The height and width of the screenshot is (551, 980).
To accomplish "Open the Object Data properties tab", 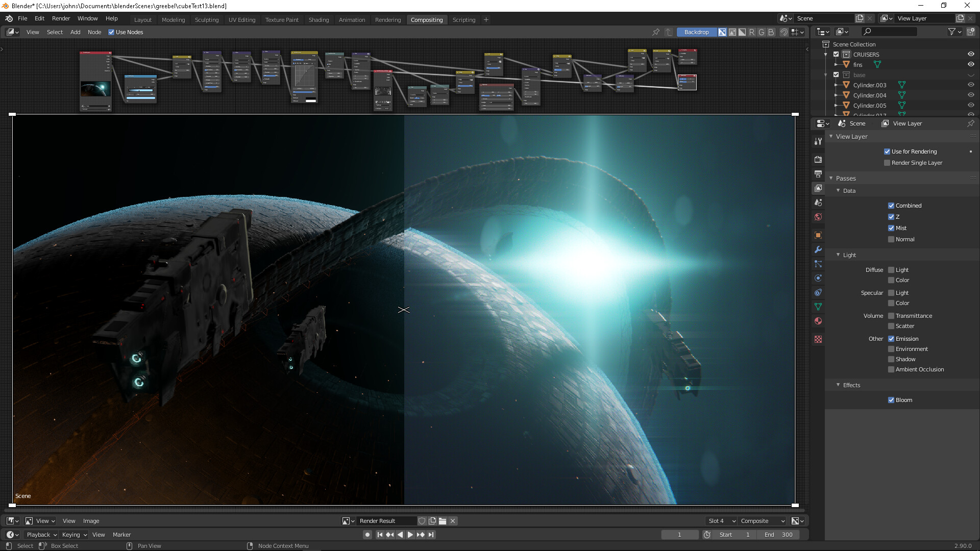I will (818, 307).
